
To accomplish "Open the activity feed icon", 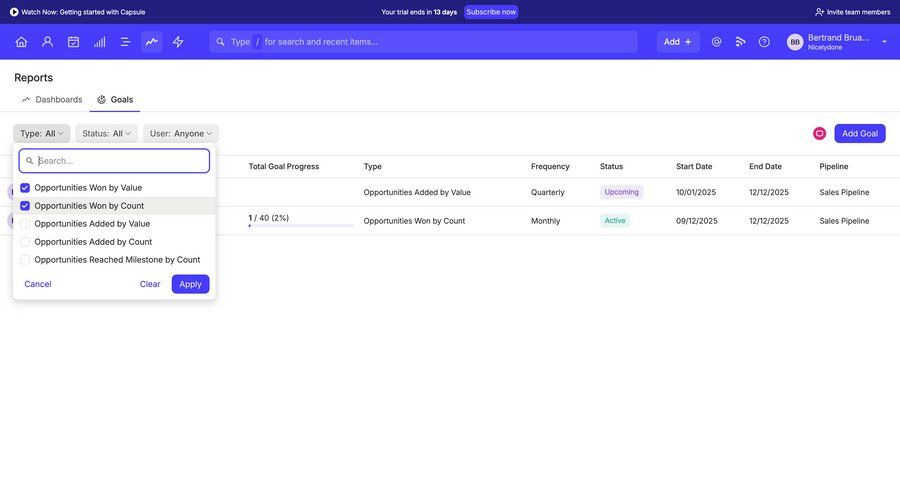I will point(740,42).
